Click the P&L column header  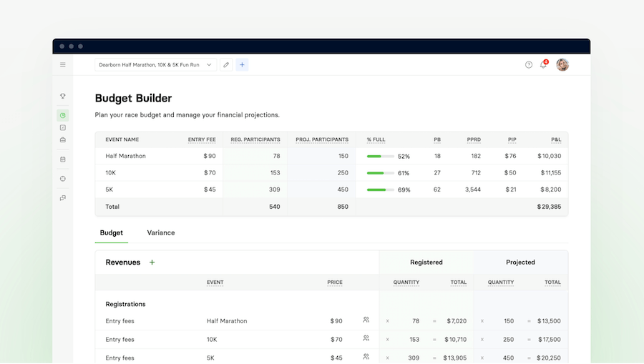(555, 139)
